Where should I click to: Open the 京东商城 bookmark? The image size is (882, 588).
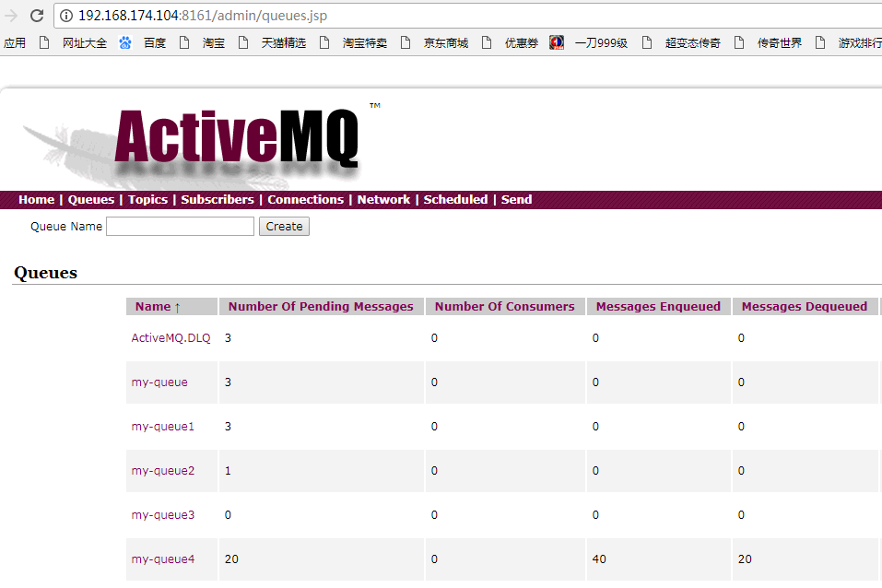click(x=435, y=43)
